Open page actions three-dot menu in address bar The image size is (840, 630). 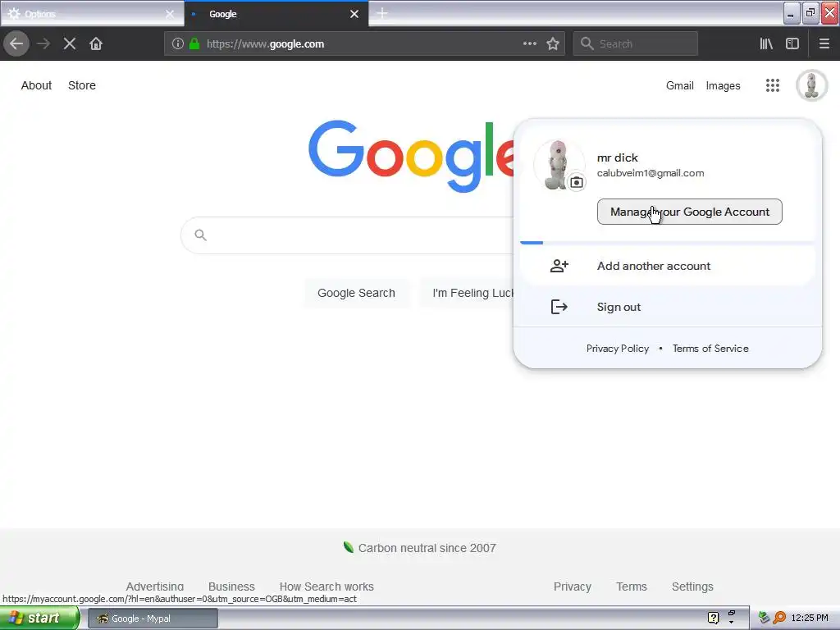(x=530, y=44)
